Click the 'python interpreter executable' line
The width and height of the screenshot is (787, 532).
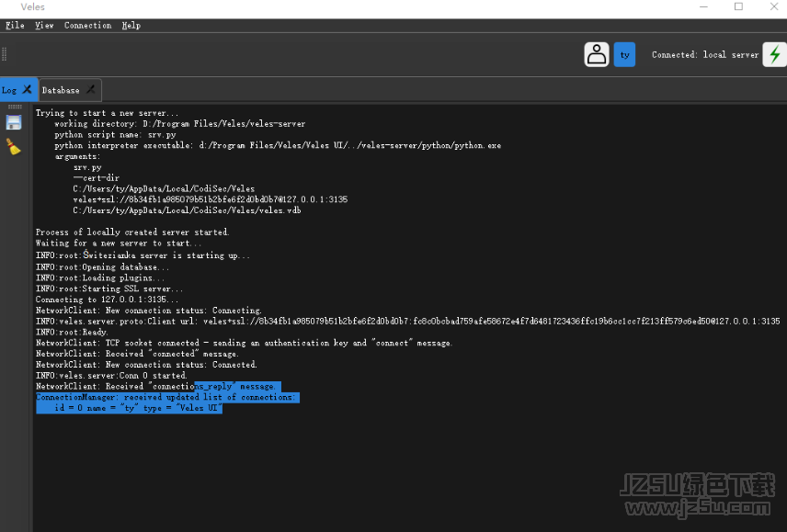[x=278, y=145]
